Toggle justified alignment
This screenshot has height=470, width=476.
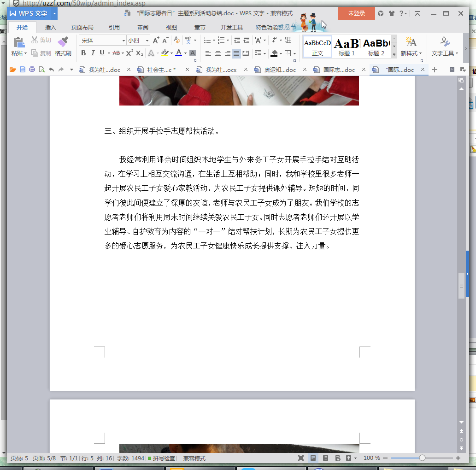236,53
